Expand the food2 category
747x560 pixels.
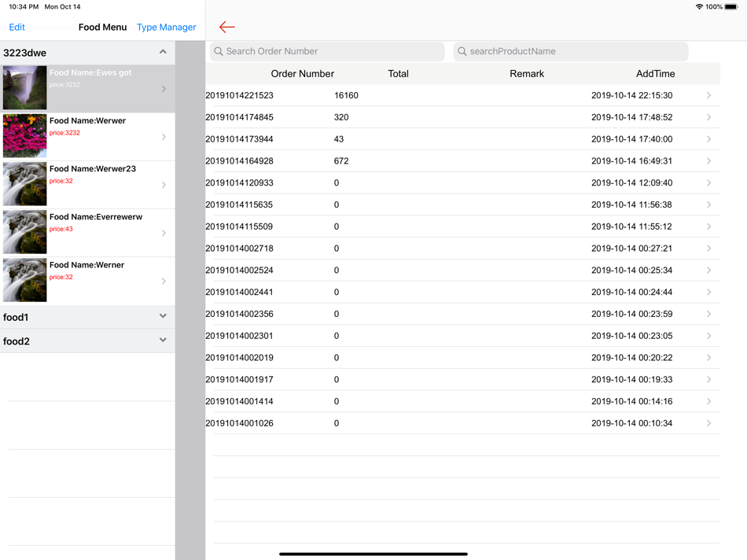pos(163,341)
